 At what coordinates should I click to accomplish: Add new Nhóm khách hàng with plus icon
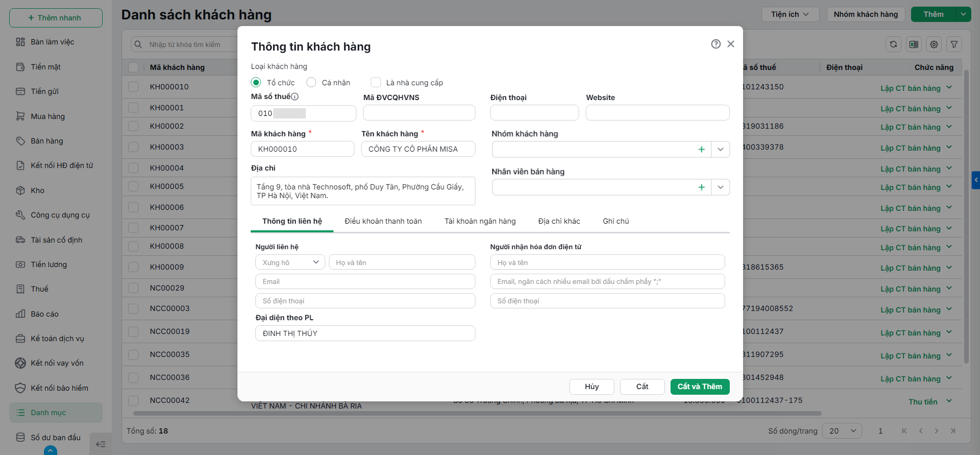coord(702,149)
